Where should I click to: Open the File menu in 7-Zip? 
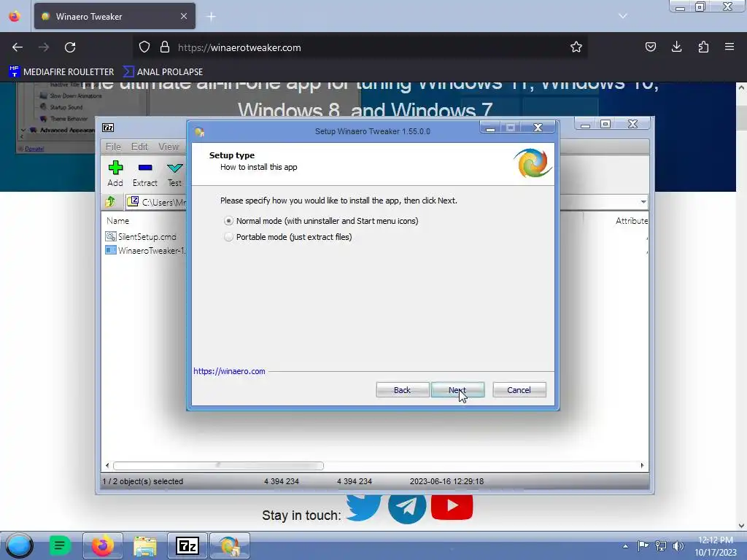coord(113,147)
